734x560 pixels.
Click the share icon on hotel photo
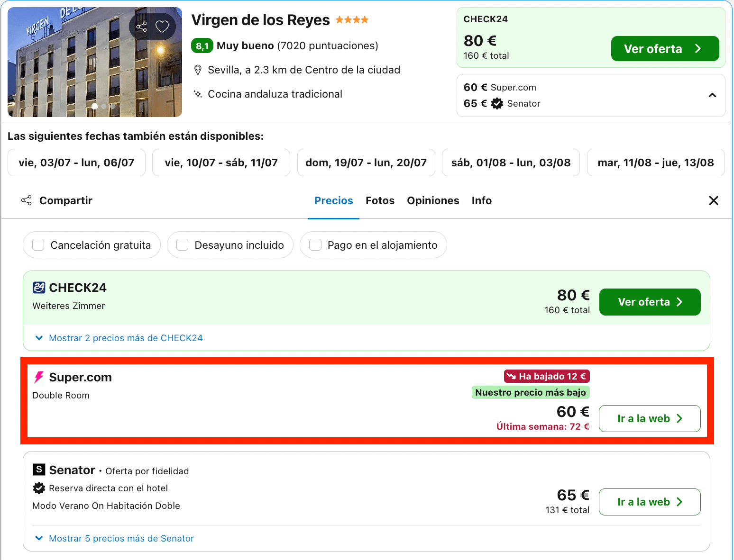[141, 27]
